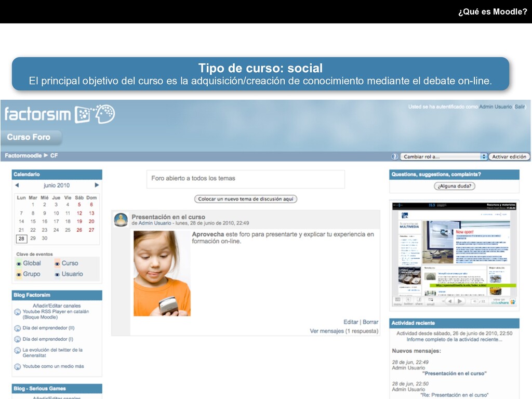This screenshot has height=399, width=532.
Task: Click the Slideshare Facebook share icon
Action: click(x=419, y=301)
